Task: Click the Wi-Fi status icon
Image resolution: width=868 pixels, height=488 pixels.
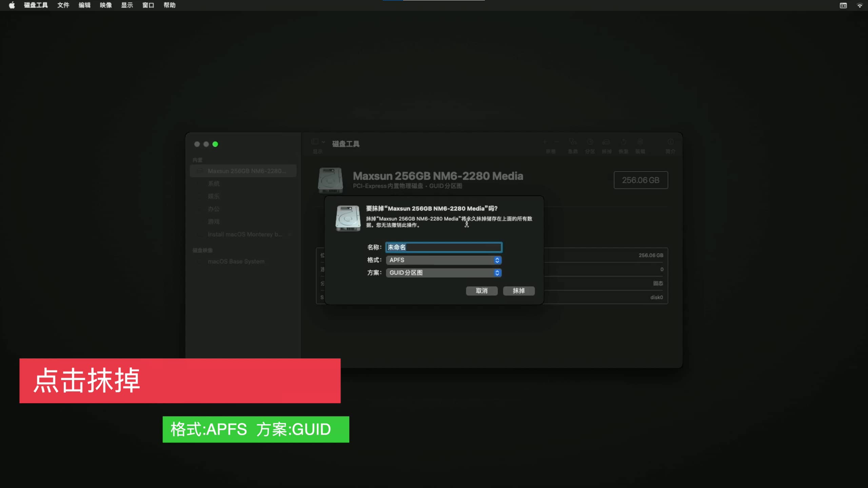Action: coord(860,5)
